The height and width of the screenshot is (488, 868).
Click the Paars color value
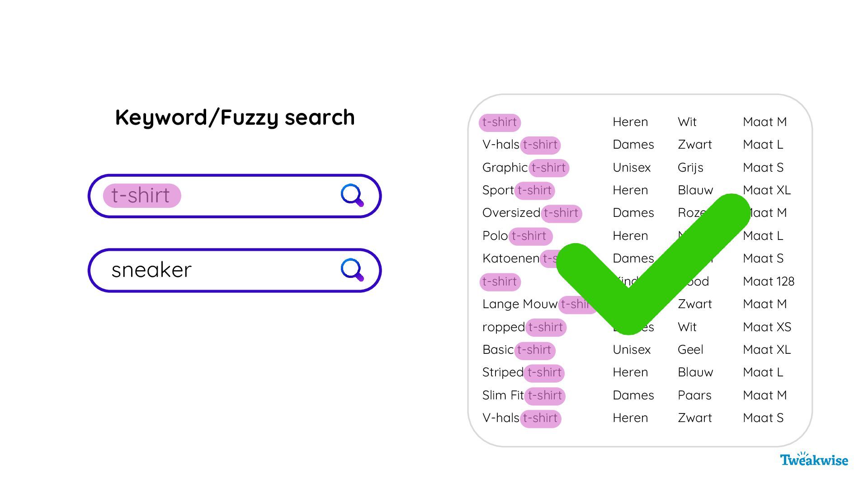point(694,395)
